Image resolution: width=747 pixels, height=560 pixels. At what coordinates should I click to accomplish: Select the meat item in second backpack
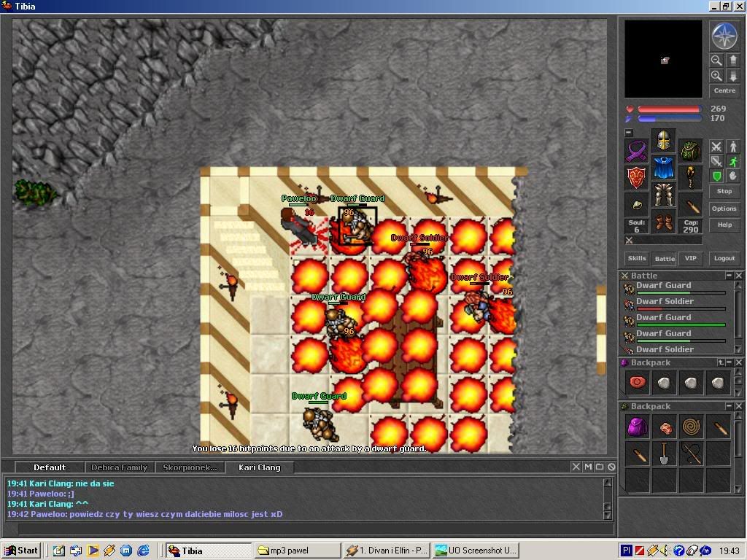pyautogui.click(x=664, y=427)
